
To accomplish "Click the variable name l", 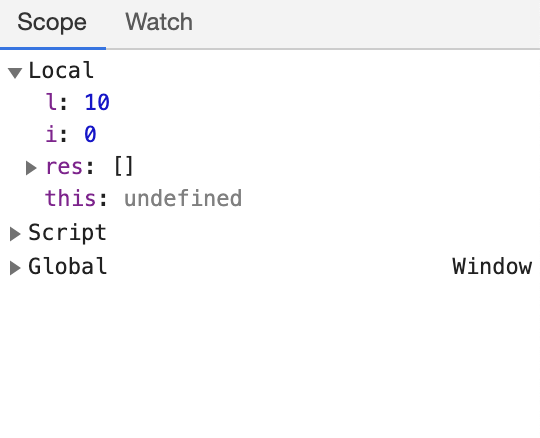I will point(51,102).
